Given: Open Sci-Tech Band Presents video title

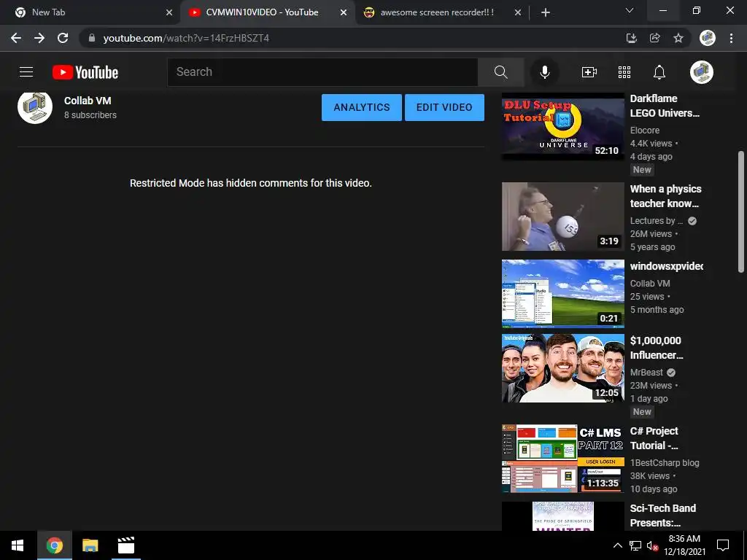Looking at the screenshot, I should coord(662,516).
